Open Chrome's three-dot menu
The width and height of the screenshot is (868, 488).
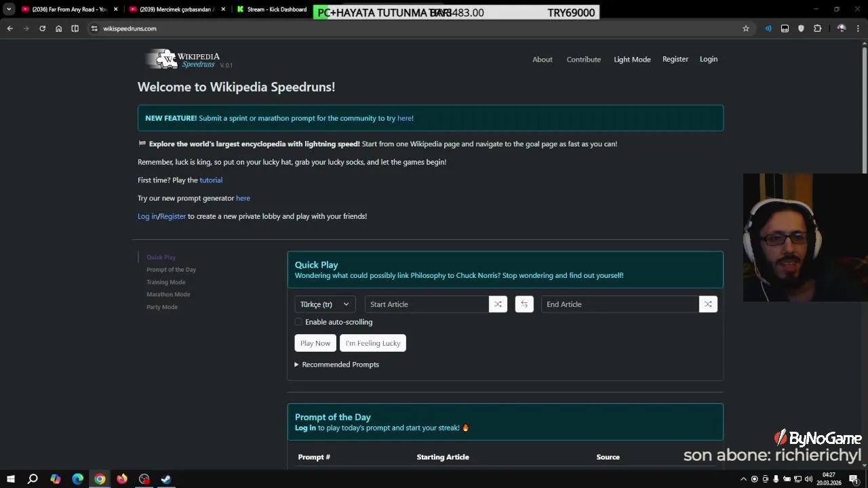tap(859, 28)
